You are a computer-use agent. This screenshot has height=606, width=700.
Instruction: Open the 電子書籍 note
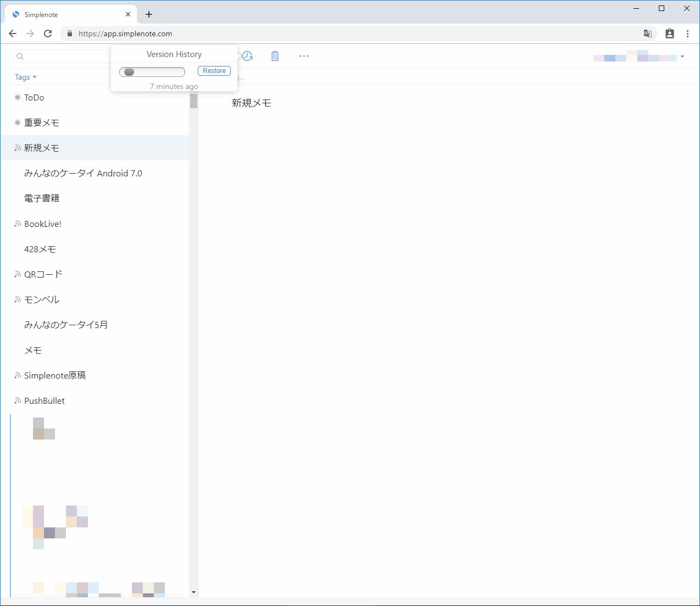coord(95,198)
